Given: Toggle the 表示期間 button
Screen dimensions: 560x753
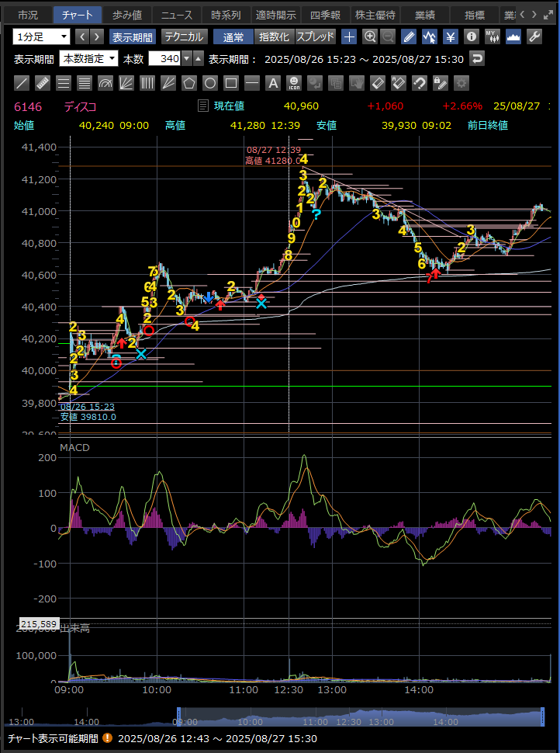Looking at the screenshot, I should [x=133, y=36].
